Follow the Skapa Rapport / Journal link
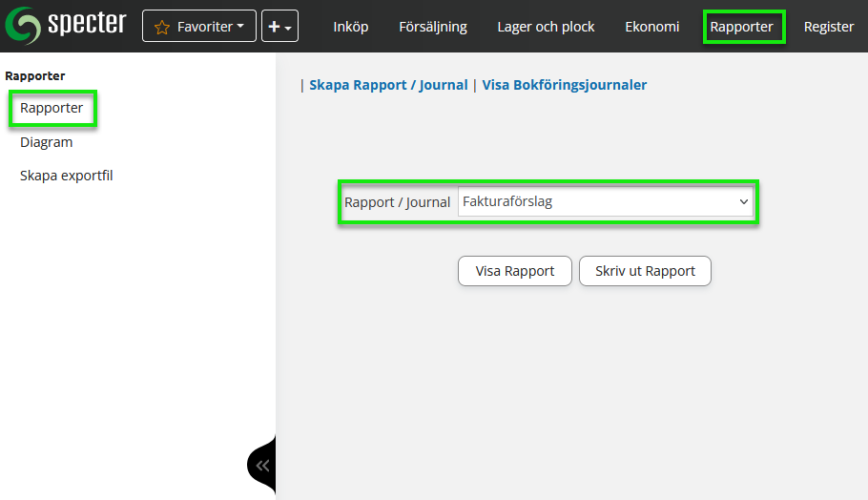Screen dimensions: 868x500 click(x=387, y=85)
